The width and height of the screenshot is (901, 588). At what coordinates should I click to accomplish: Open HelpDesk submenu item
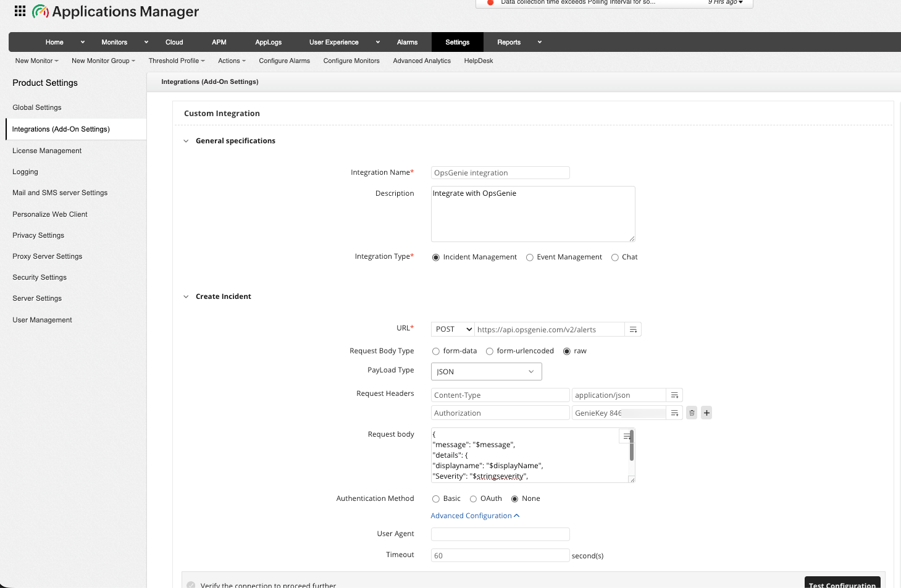[x=479, y=61]
